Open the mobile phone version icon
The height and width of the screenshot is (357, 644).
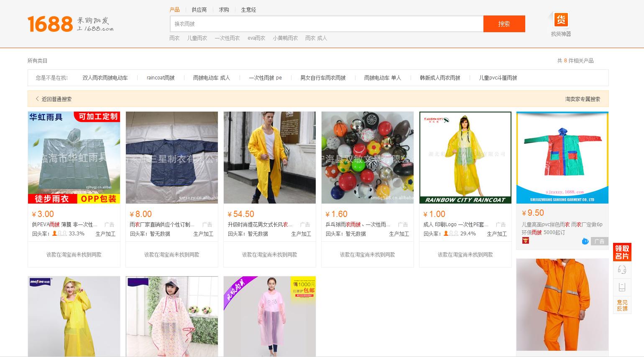[x=622, y=287]
